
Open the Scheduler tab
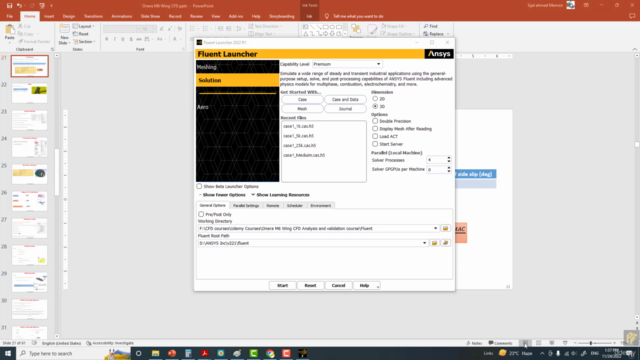(x=295, y=206)
